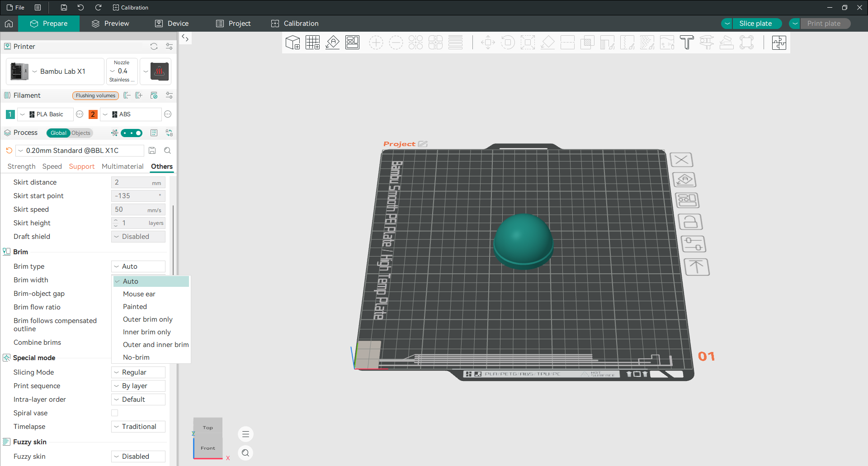Image resolution: width=868 pixels, height=466 pixels.
Task: Toggle the Global process mode
Action: pyautogui.click(x=58, y=133)
